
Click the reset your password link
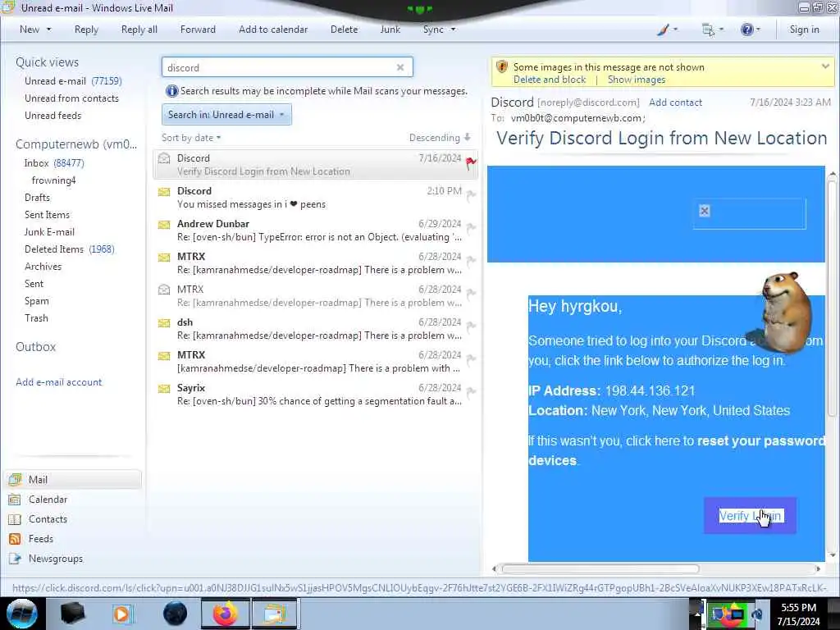(x=760, y=441)
